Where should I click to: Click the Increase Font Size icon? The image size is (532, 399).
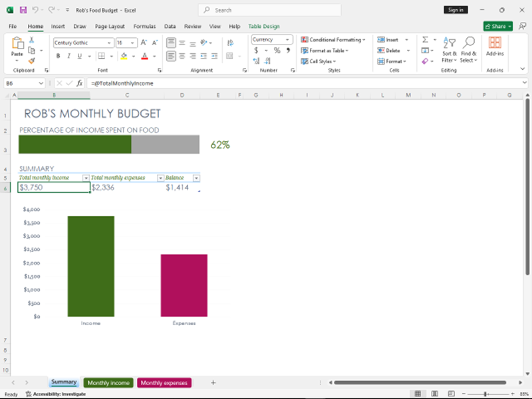point(142,43)
